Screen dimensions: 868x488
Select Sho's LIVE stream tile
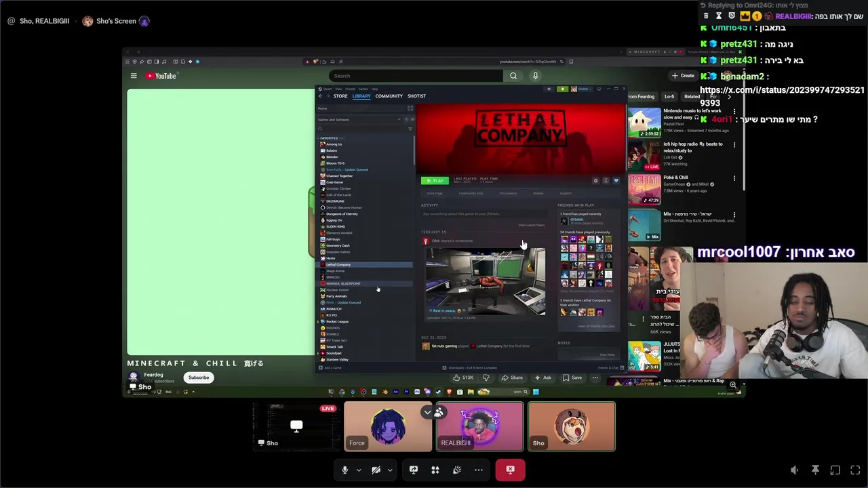[296, 426]
